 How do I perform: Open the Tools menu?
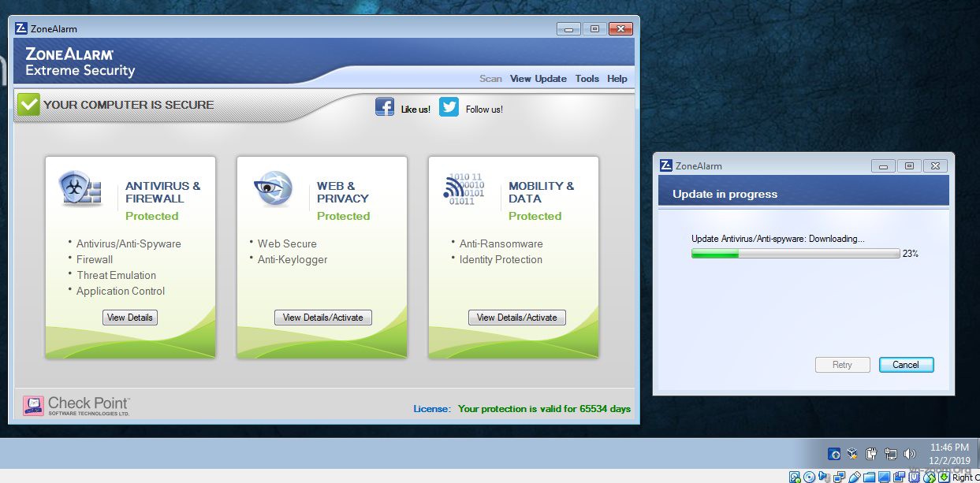point(587,79)
